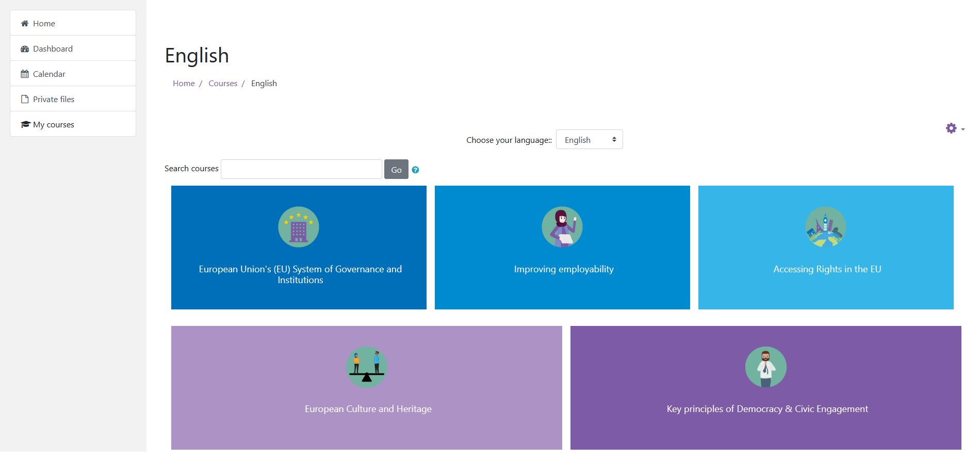This screenshot has height=476, width=980.
Task: Open Private files in the sidebar menu
Action: (x=73, y=99)
